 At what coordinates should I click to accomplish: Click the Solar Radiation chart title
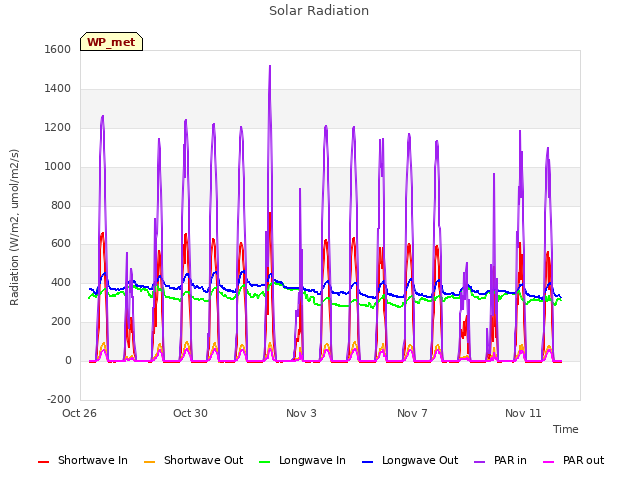click(x=319, y=11)
